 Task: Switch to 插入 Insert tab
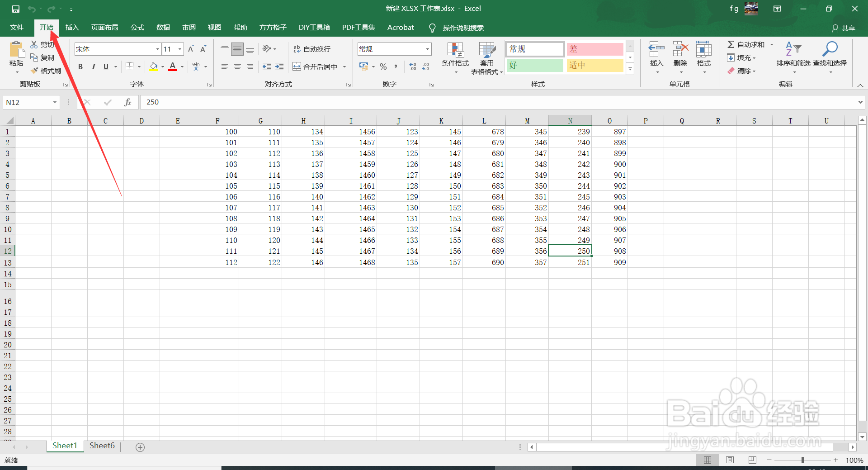point(72,28)
